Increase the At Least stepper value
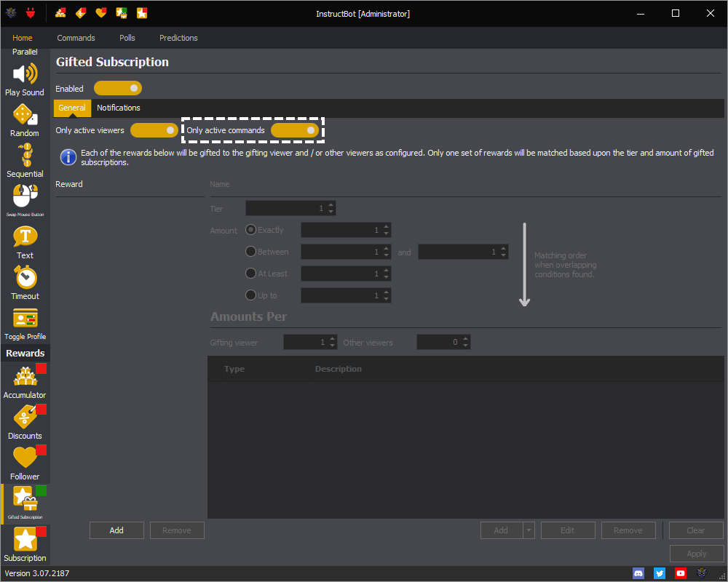 [387, 270]
